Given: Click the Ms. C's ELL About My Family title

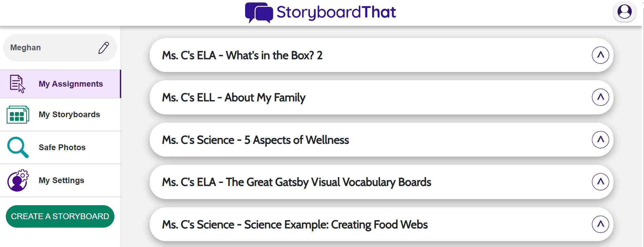Looking at the screenshot, I should pyautogui.click(x=234, y=98).
